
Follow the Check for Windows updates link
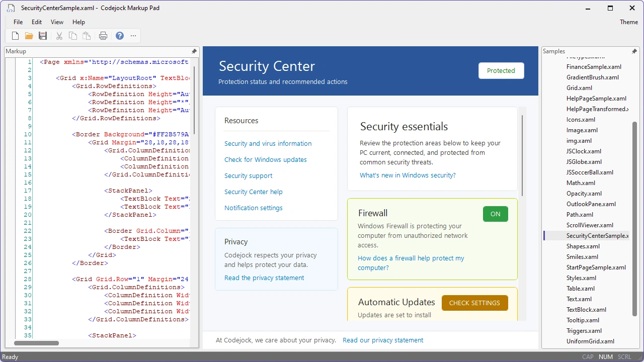click(x=266, y=160)
